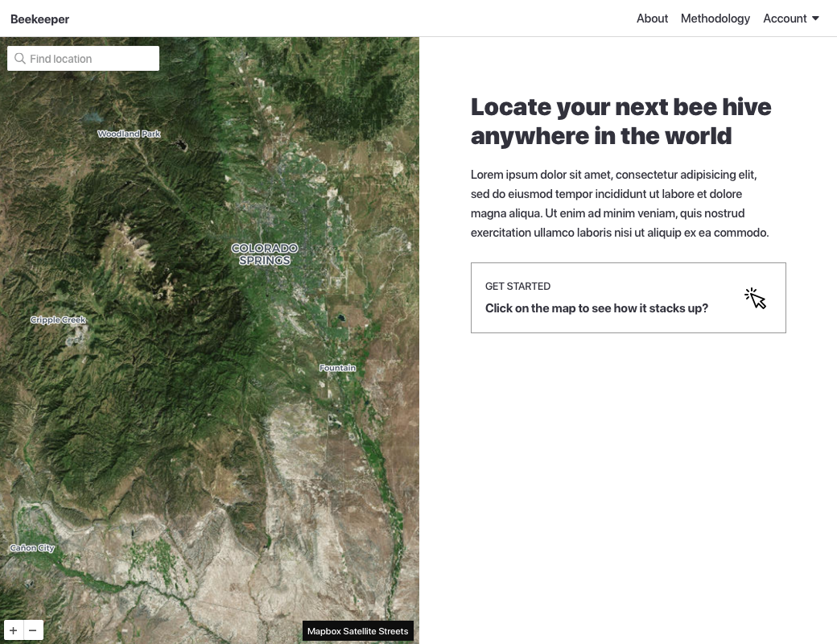Select the Woodland Park map label

[129, 134]
